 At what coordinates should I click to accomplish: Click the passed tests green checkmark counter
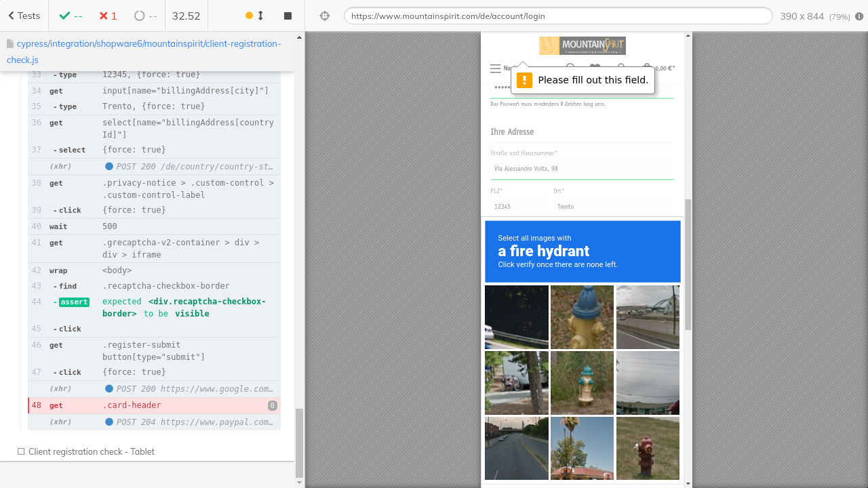point(71,16)
